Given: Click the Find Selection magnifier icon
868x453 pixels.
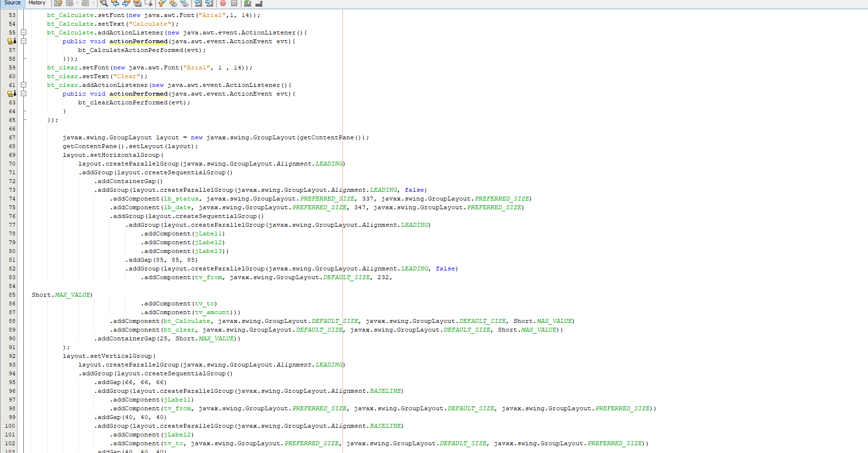Looking at the screenshot, I should [x=104, y=3].
